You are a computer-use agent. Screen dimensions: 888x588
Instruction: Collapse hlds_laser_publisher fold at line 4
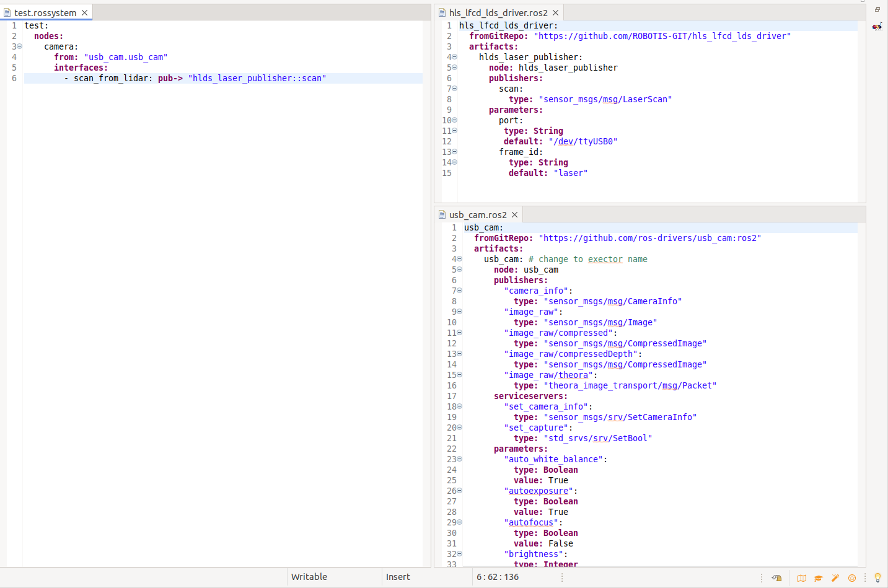pos(455,57)
